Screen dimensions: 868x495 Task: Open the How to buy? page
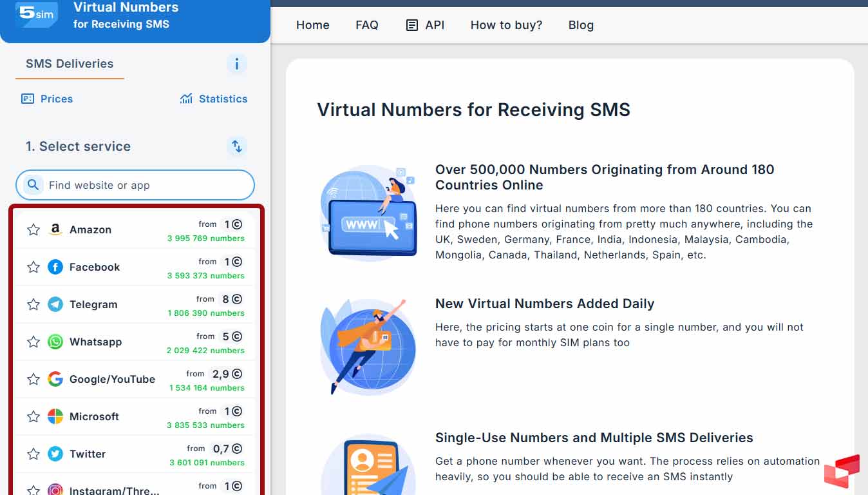tap(506, 25)
